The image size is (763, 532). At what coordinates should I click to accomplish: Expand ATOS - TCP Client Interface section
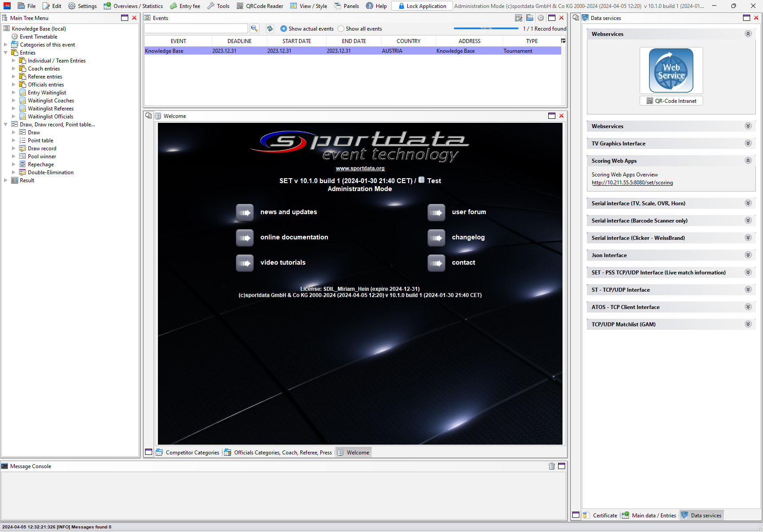point(748,307)
